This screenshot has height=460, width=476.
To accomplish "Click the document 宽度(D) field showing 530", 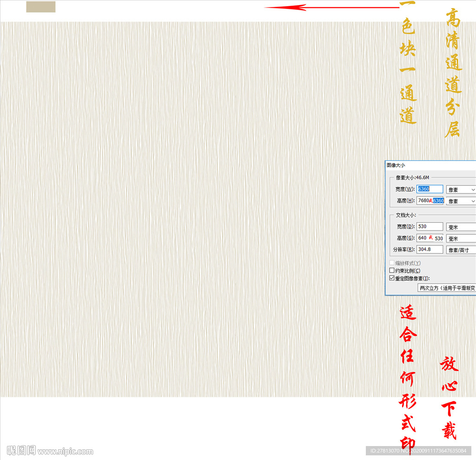I will tap(430, 227).
